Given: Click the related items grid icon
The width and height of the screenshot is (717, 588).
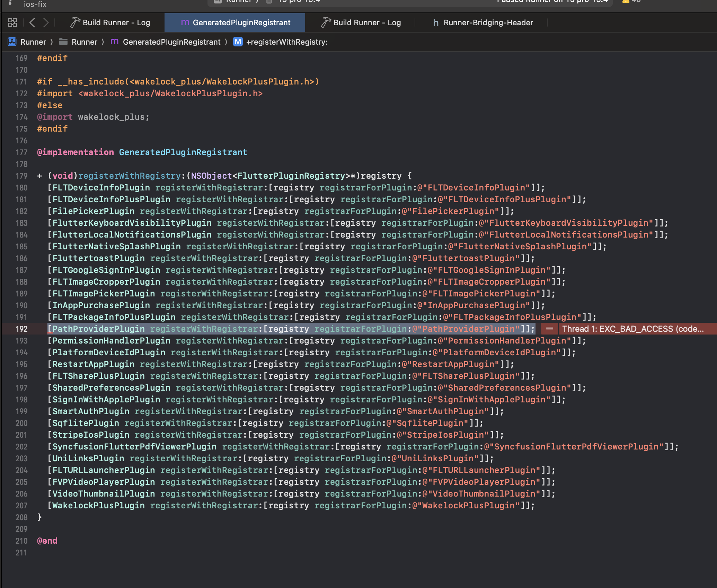Looking at the screenshot, I should [x=12, y=23].
